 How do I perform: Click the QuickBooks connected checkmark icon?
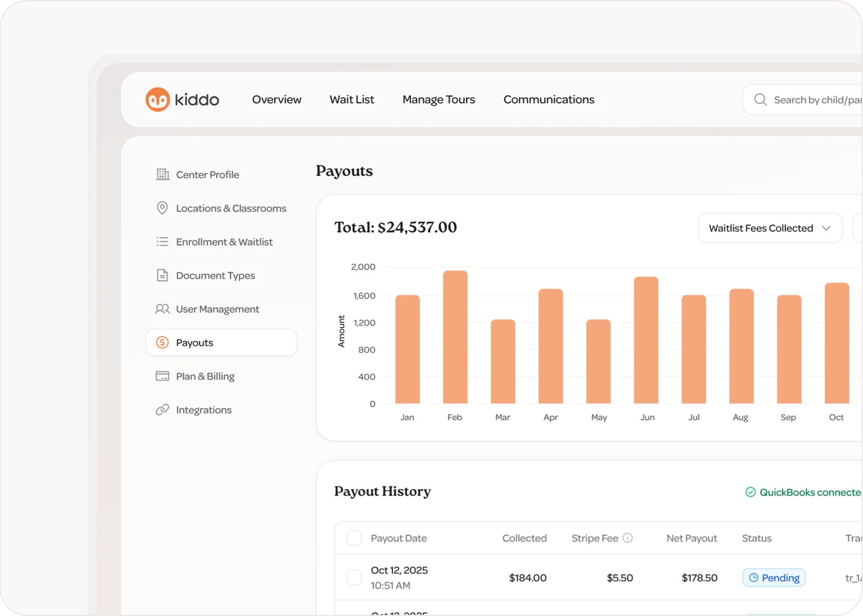(x=750, y=492)
